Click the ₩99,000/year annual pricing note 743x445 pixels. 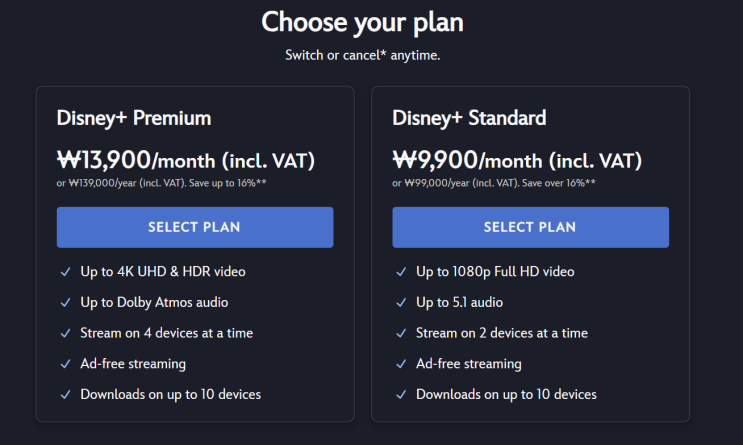(493, 183)
